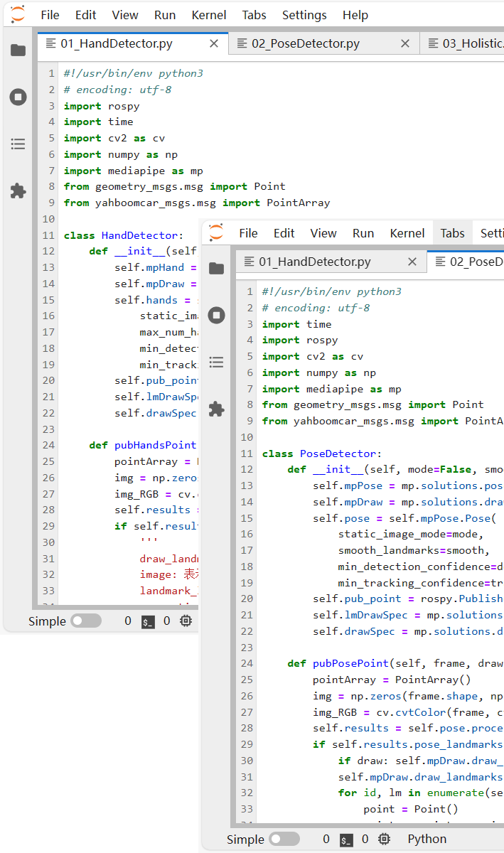
Task: Click 'class HandDetector:' line in back window editor
Action: 123,235
